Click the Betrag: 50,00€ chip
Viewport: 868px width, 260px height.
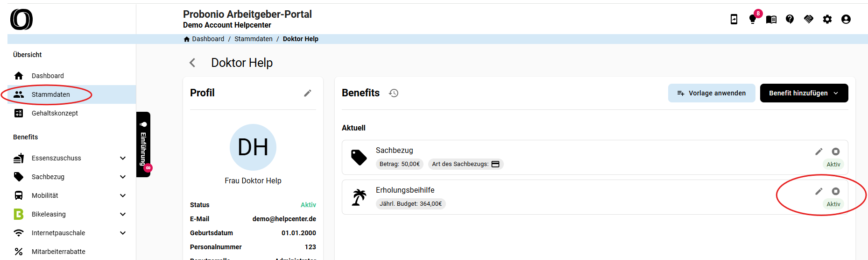(x=400, y=164)
